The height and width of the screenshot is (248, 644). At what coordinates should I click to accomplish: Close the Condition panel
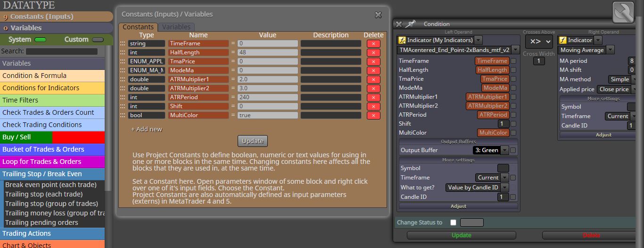point(399,24)
